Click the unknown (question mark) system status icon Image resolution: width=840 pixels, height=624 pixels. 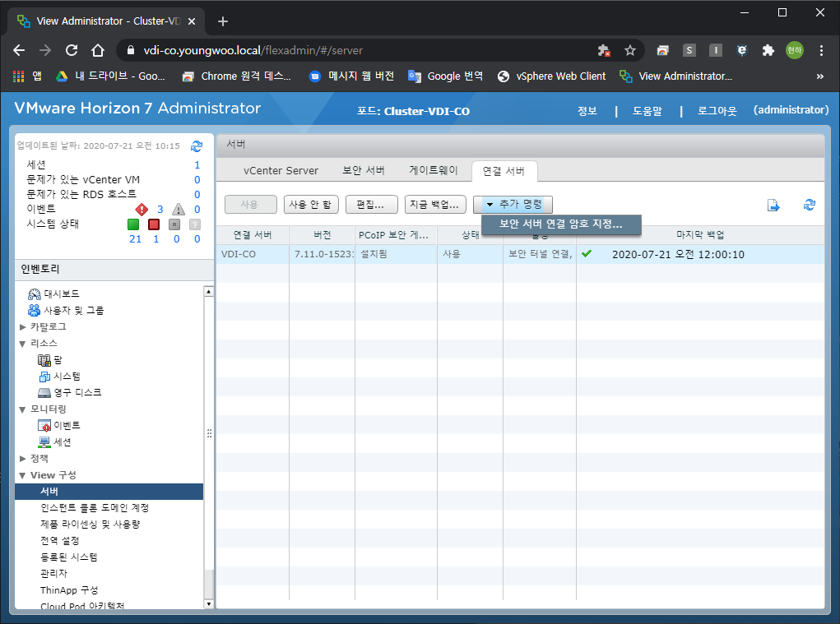click(195, 224)
